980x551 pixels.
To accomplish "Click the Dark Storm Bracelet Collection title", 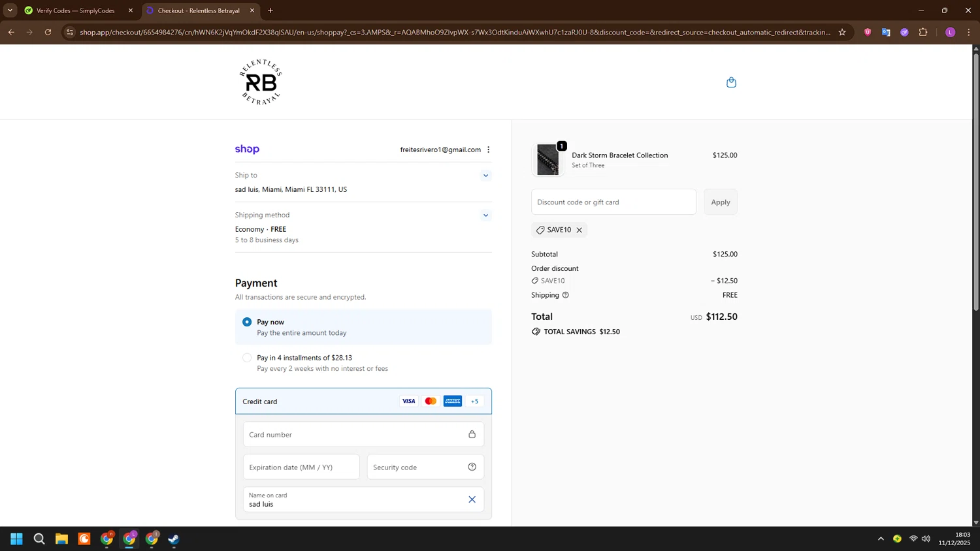I will point(619,155).
